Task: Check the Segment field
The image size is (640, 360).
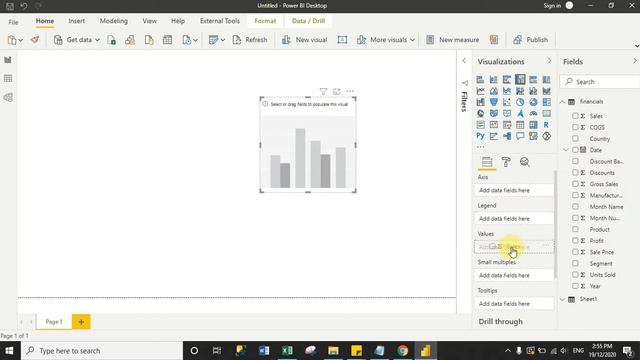Action: pos(575,264)
